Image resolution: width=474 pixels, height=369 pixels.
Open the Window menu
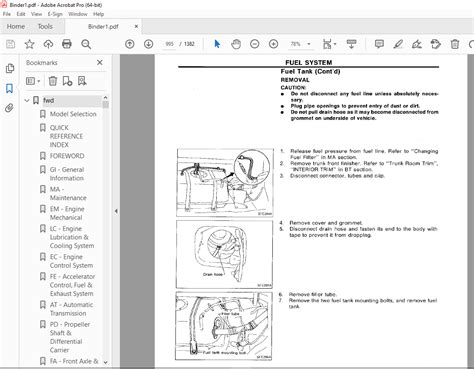coord(78,14)
